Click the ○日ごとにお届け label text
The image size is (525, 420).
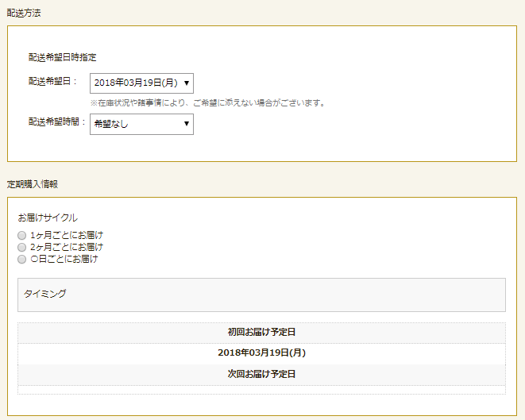tap(64, 259)
